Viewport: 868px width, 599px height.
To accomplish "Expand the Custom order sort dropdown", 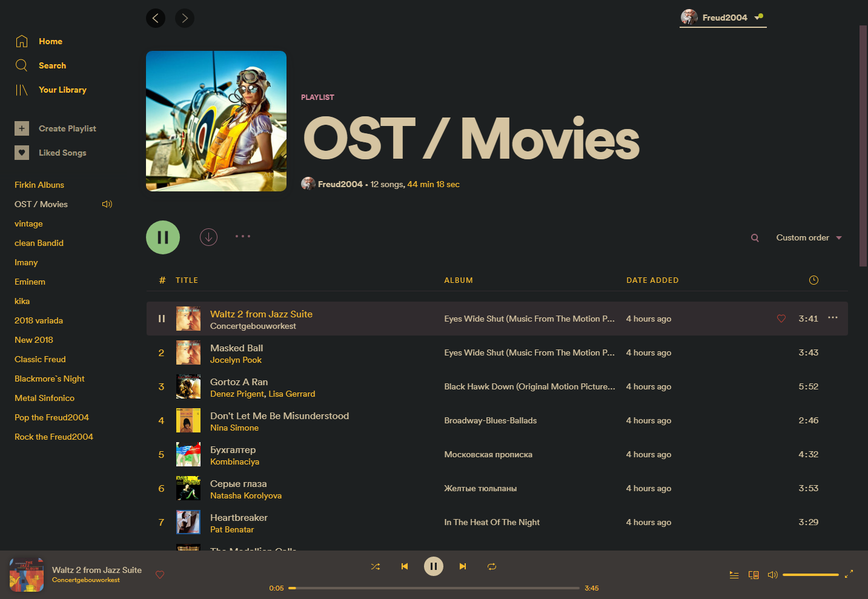I will [809, 238].
